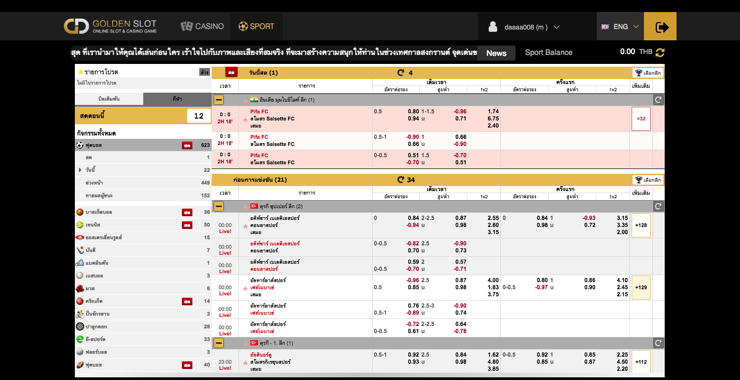Collapse the India league group with the minus button
This screenshot has width=740, height=380.
tap(219, 100)
